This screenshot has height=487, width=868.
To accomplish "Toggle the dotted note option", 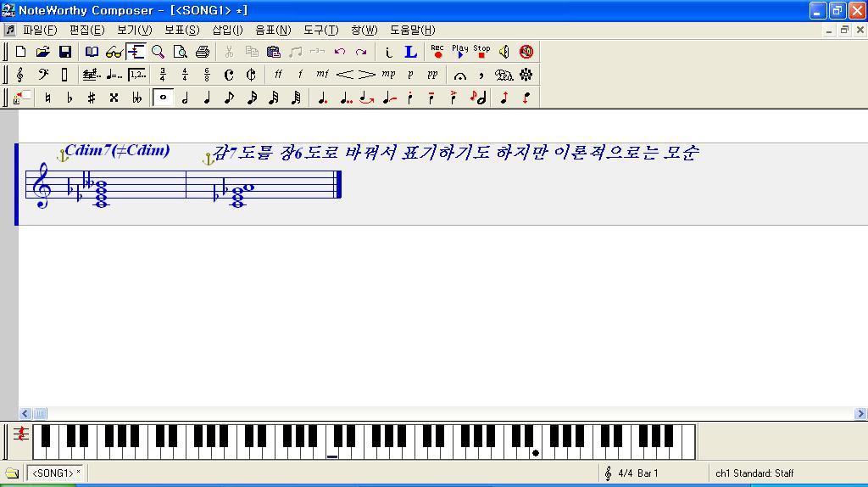I will point(322,98).
